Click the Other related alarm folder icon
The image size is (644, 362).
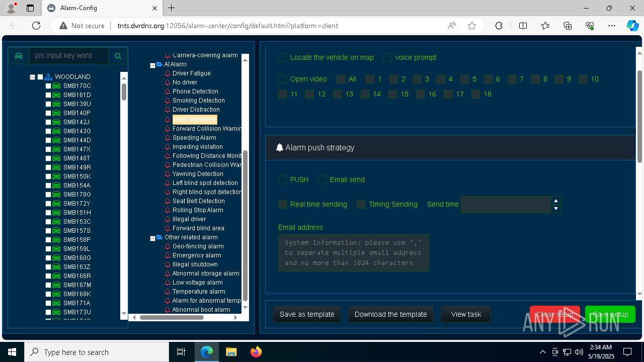(x=159, y=237)
